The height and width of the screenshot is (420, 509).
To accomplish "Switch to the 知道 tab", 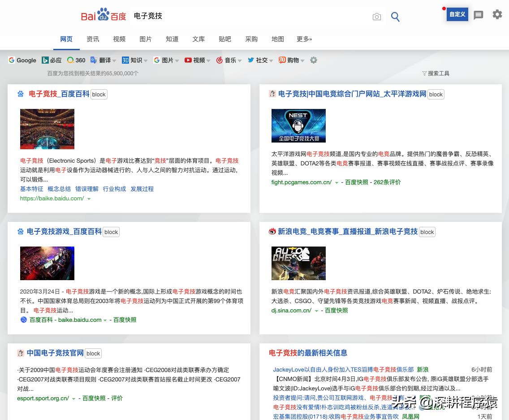I will click(x=172, y=39).
